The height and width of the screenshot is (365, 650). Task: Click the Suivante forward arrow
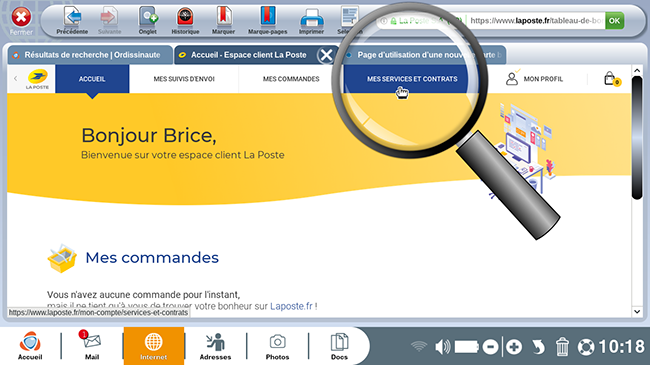[x=109, y=20]
